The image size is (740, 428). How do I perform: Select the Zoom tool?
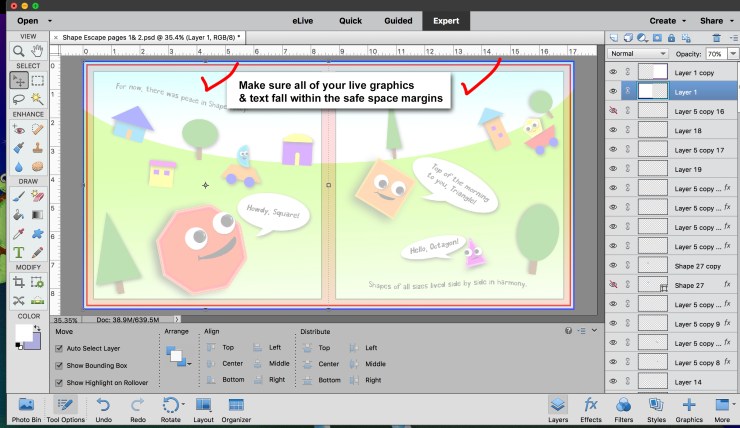18,51
